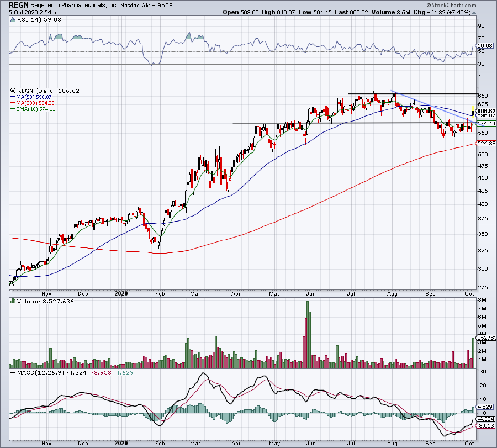The image size is (497, 448).
Task: Click the REGN (Daily) 606.62 legend label
Action: [48, 91]
